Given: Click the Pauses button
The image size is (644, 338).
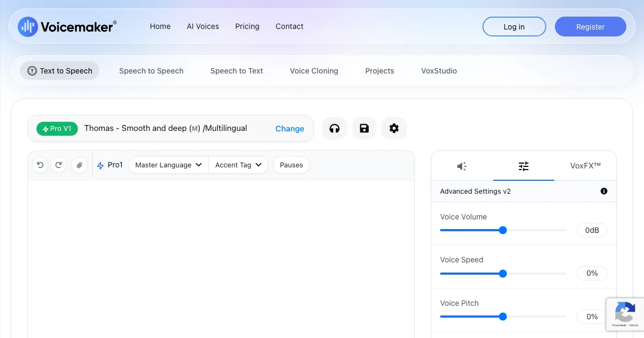Looking at the screenshot, I should click(x=291, y=165).
